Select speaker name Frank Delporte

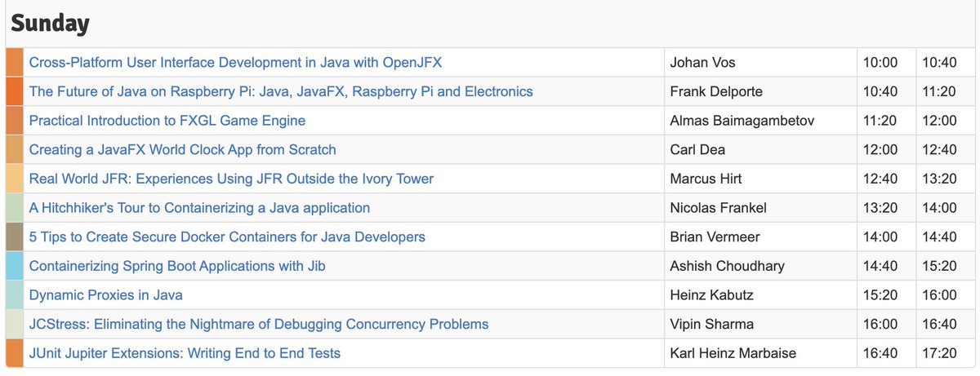[x=715, y=91]
